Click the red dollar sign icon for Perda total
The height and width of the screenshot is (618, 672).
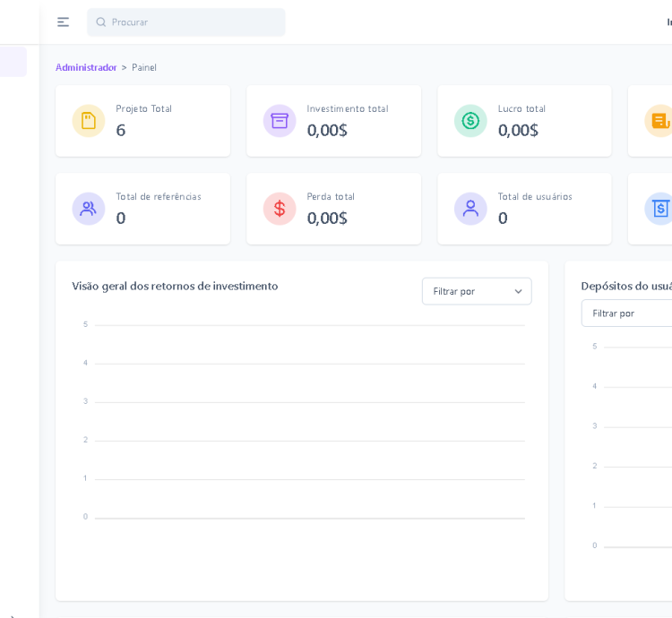point(280,209)
